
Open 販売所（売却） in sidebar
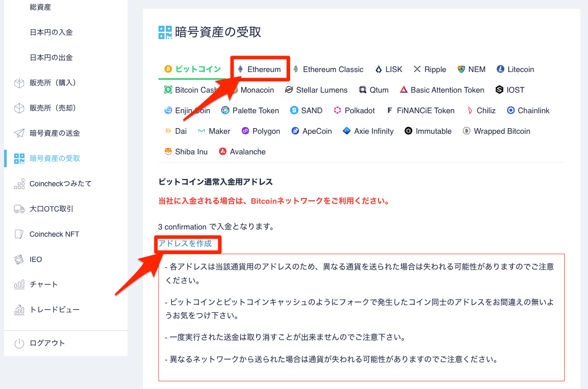(52, 108)
